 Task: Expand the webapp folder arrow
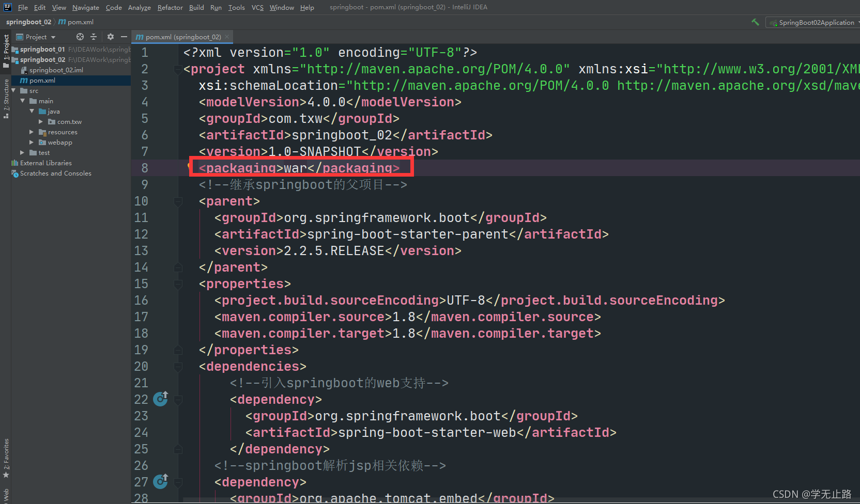pos(32,142)
